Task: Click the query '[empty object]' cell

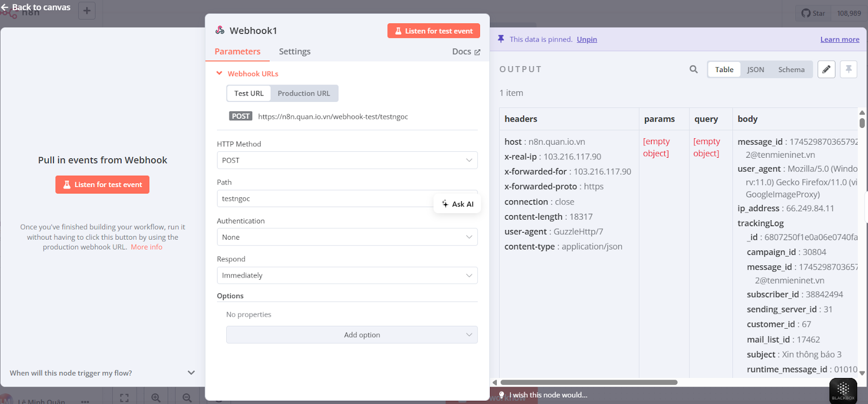Action: tap(707, 148)
